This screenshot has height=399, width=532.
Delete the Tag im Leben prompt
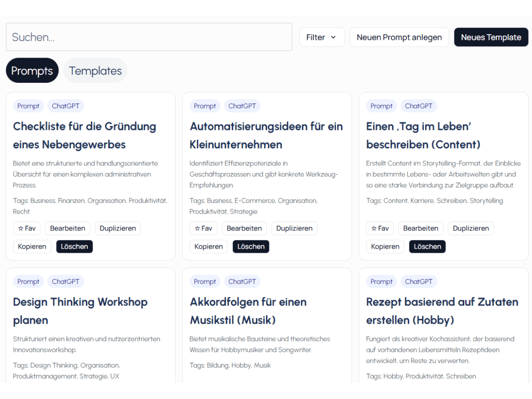coord(427,246)
